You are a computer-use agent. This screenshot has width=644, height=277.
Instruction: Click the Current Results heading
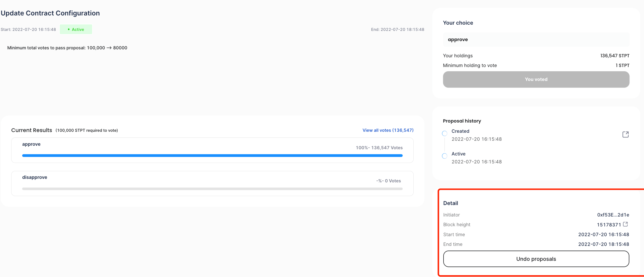point(32,130)
